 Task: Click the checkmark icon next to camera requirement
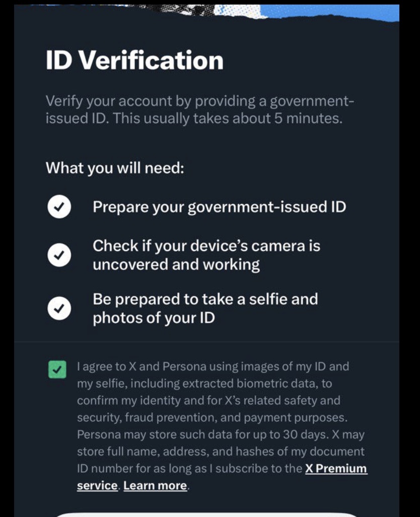[59, 255]
